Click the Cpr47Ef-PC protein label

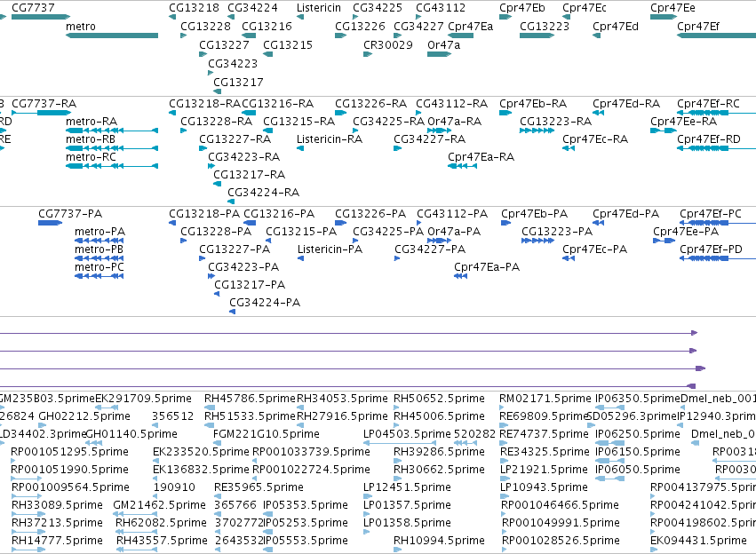[711, 214]
